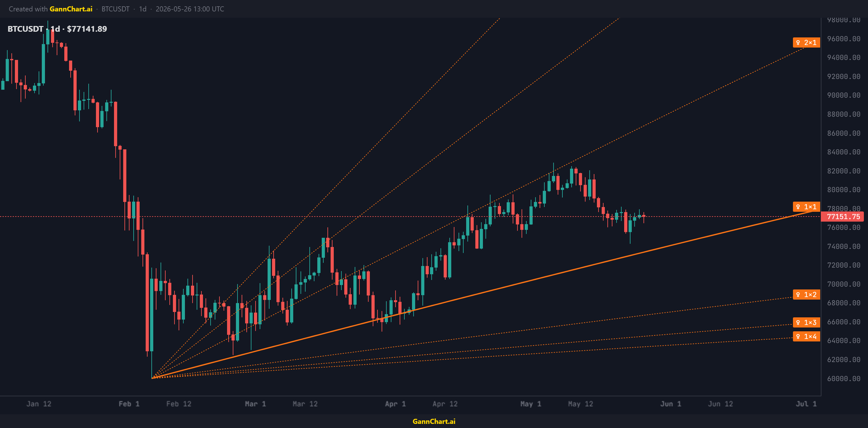Image resolution: width=868 pixels, height=428 pixels.
Task: Click the 2026-05-26 13:00 UTC timestamp
Action: pos(190,9)
